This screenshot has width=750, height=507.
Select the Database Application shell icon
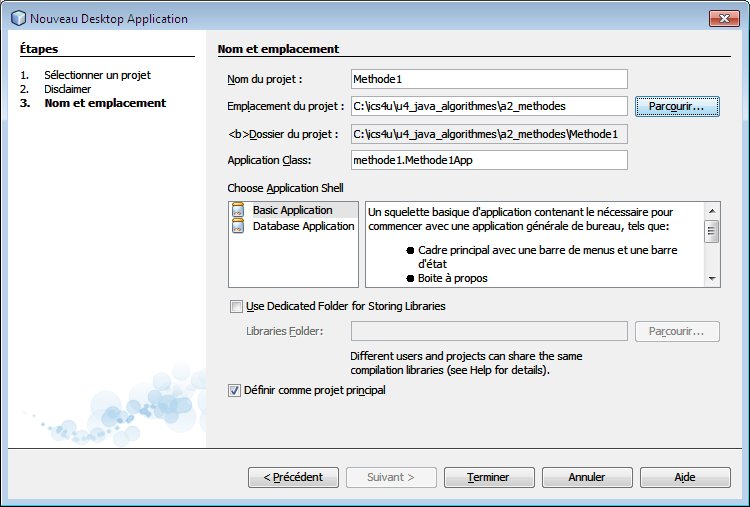coord(238,226)
